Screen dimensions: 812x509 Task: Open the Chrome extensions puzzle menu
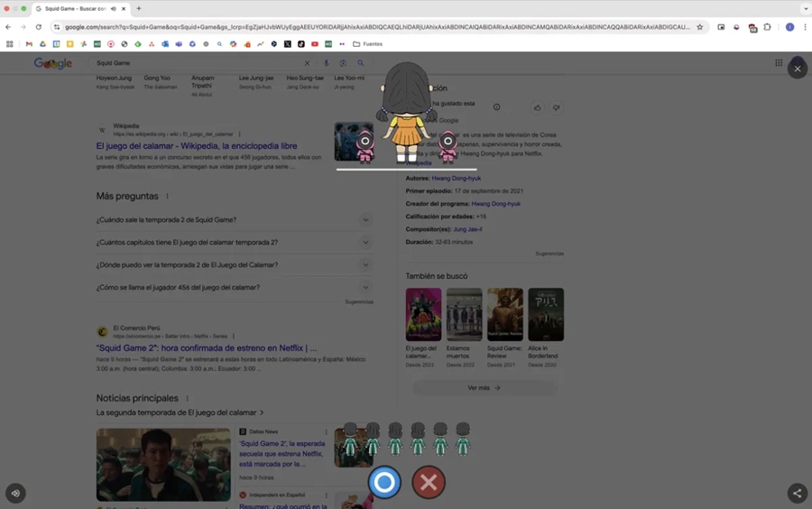(x=767, y=27)
